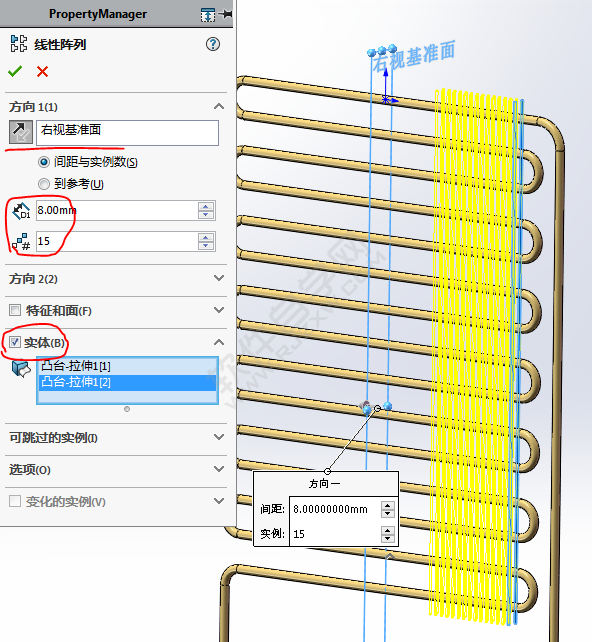Uncheck the Bodies (实体) checkbox
Image resolution: width=592 pixels, height=642 pixels.
15,342
